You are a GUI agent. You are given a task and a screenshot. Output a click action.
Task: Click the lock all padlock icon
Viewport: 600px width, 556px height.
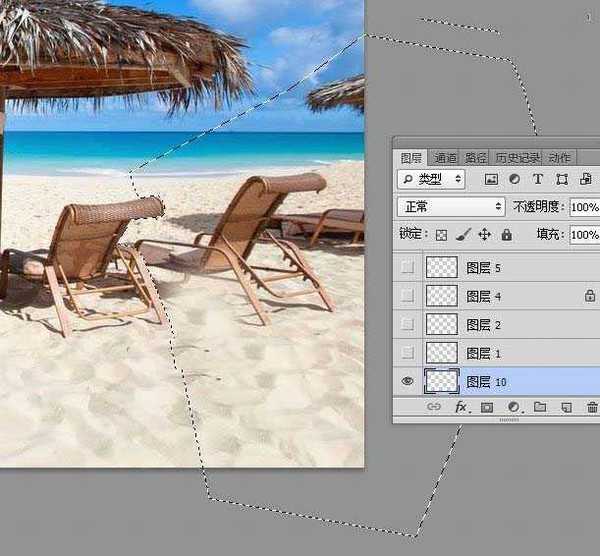click(506, 235)
